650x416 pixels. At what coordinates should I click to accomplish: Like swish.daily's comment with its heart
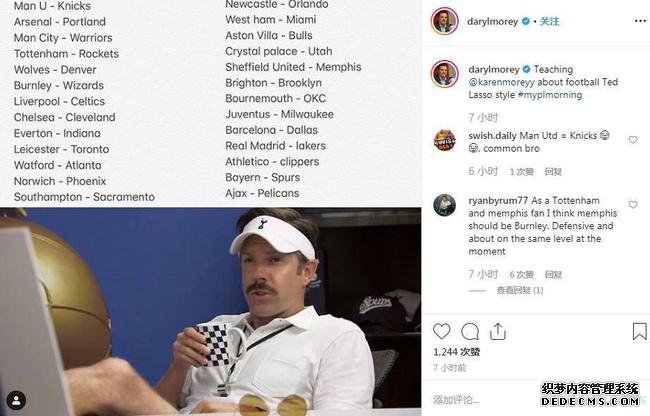point(633,140)
